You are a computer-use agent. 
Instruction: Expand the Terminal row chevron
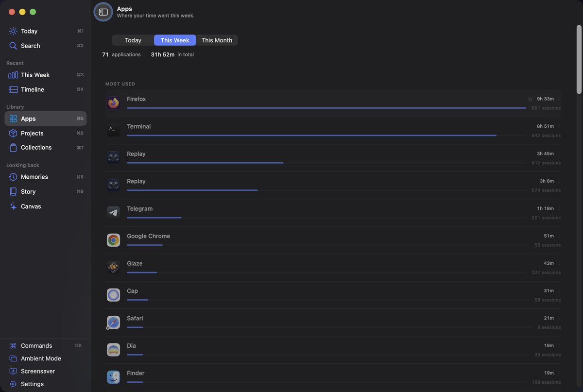(559, 126)
